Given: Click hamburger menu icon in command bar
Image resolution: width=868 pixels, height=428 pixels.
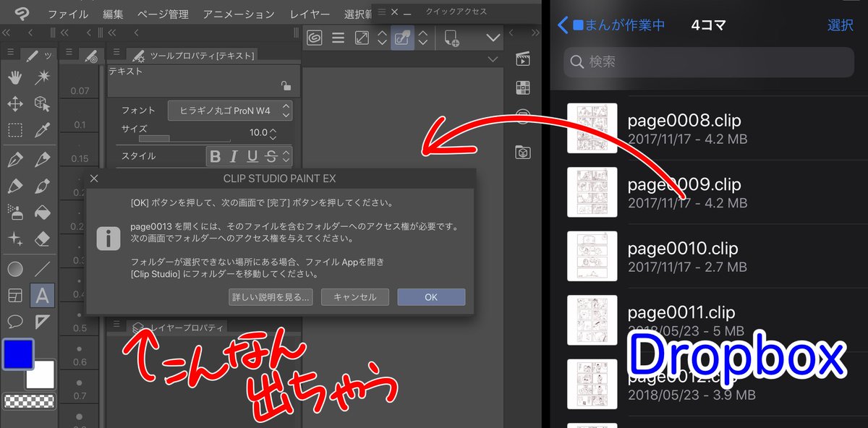Looking at the screenshot, I should (x=338, y=38).
